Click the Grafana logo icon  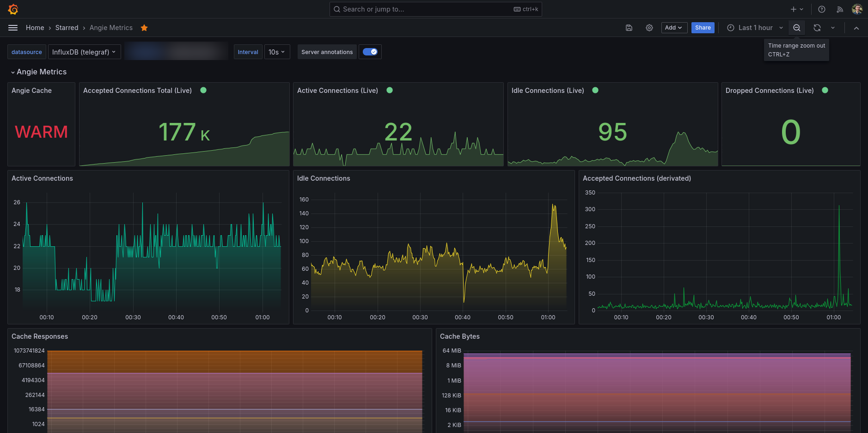coord(13,9)
